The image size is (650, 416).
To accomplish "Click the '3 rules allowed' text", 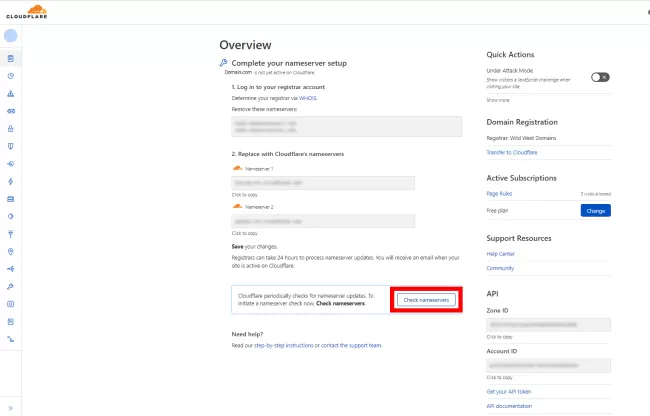I will tap(595, 194).
